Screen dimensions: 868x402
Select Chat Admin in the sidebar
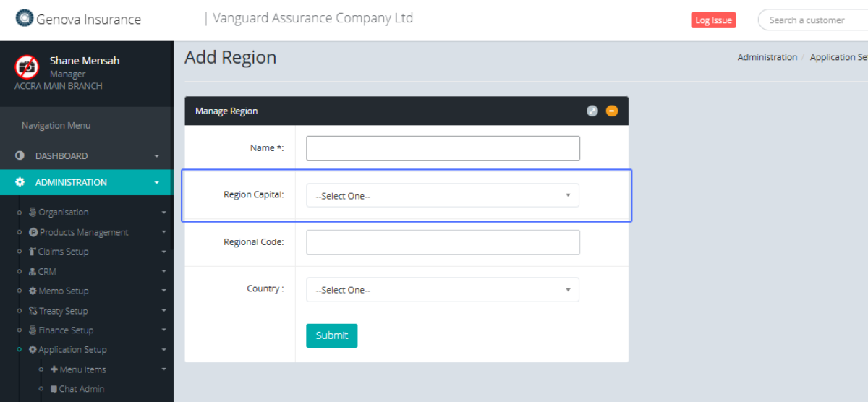click(x=81, y=389)
